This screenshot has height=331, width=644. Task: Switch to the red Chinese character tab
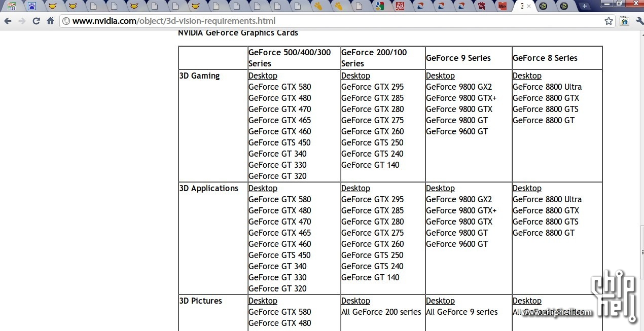(x=400, y=6)
